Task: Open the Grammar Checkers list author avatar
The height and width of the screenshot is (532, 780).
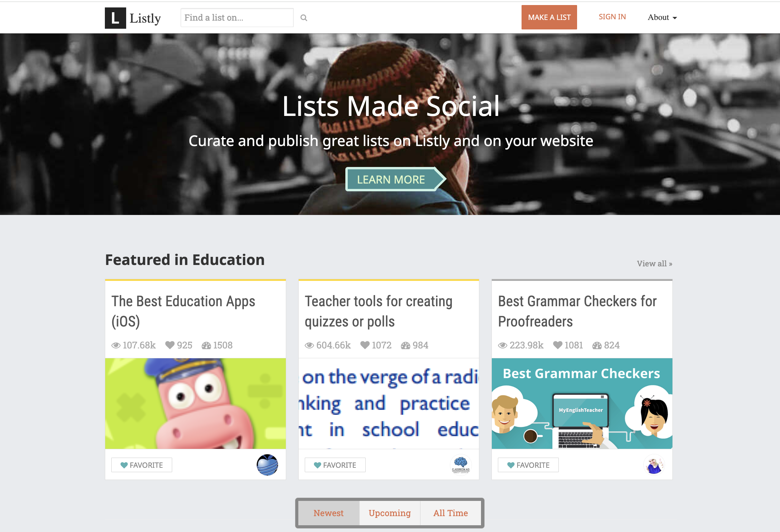Action: tap(654, 465)
